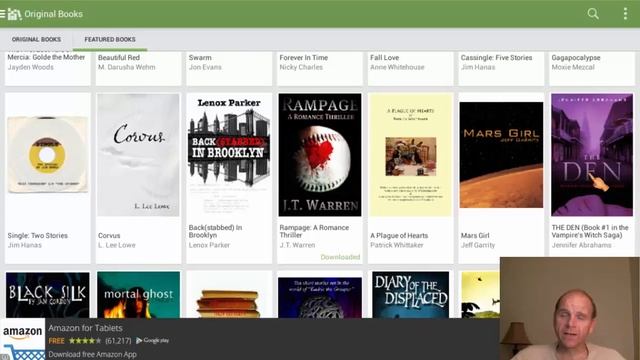
Task: Click Cassingle: Five Stories title
Action: [496, 58]
